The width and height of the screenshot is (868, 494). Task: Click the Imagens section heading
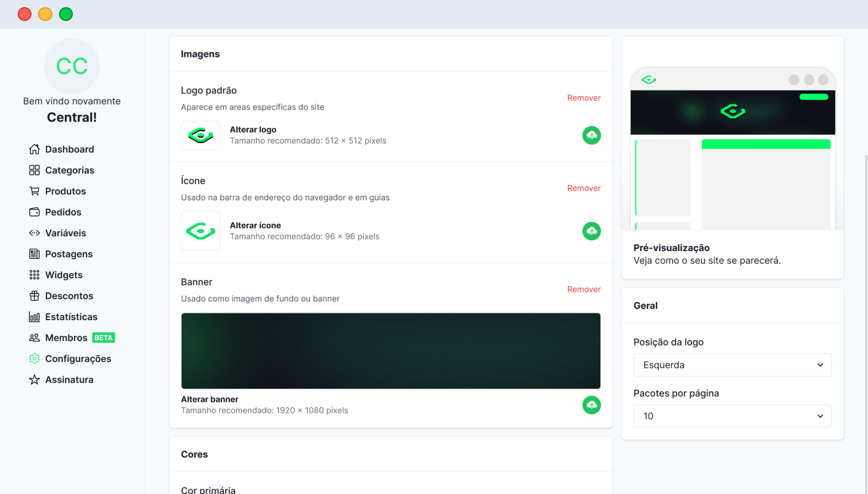pos(200,54)
